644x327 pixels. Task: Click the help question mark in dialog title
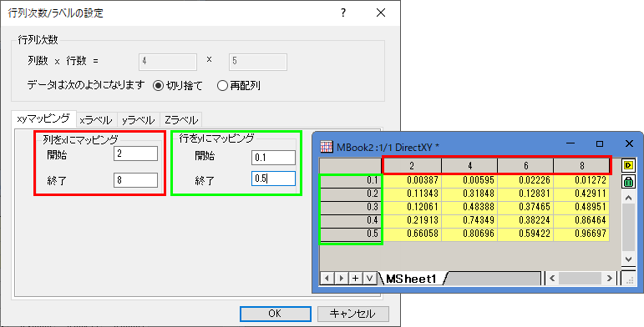[343, 13]
